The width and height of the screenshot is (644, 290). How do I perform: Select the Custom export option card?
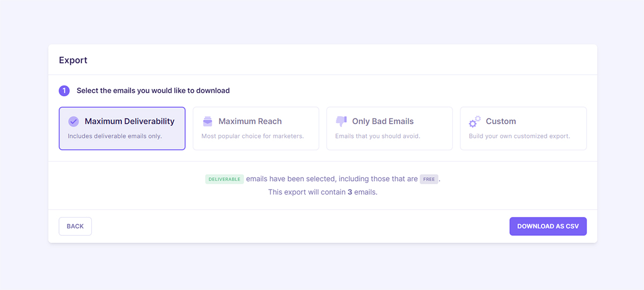pyautogui.click(x=523, y=128)
